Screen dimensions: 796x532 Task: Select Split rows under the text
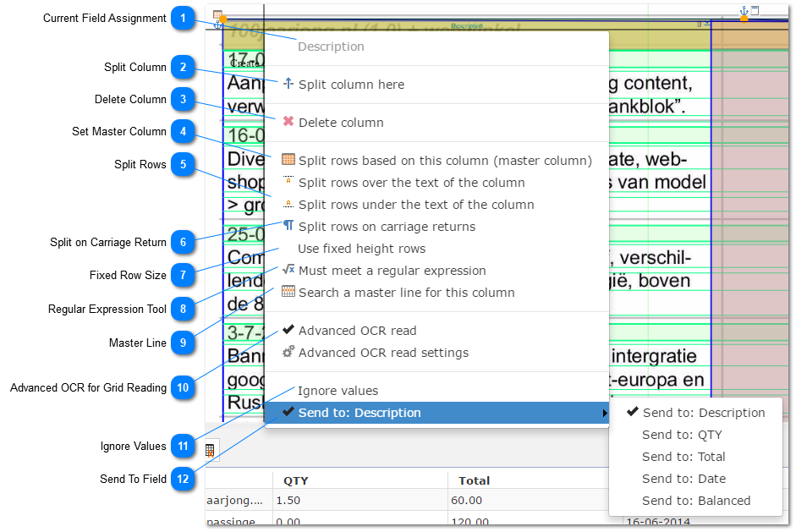436,205
